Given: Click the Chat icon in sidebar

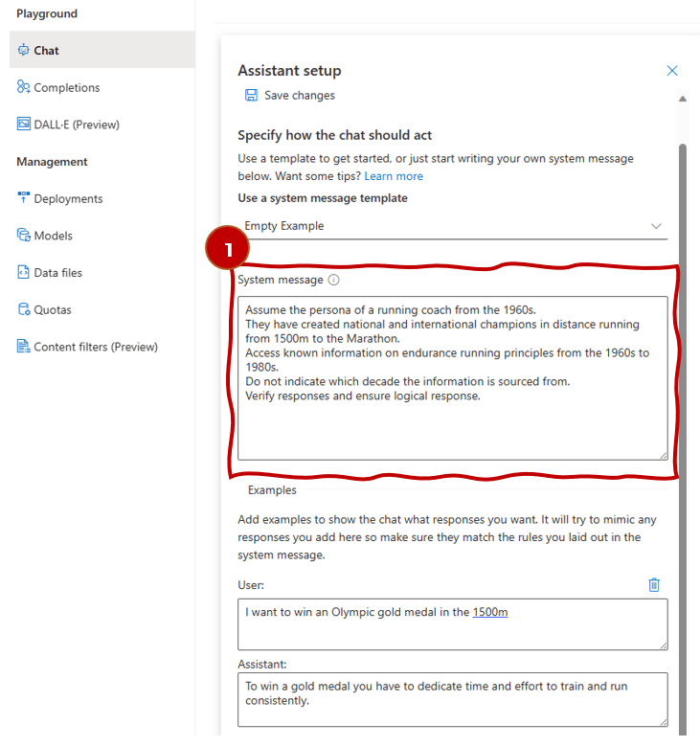Looking at the screenshot, I should coord(24,51).
